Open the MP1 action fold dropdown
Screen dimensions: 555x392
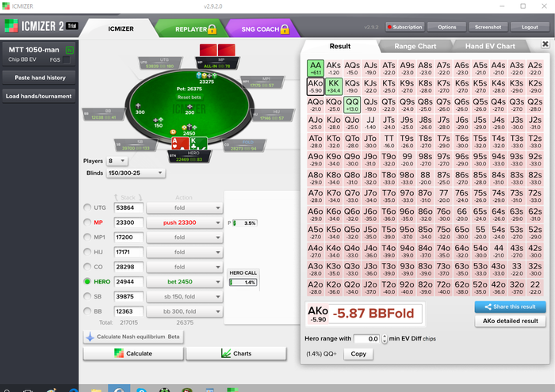point(185,237)
